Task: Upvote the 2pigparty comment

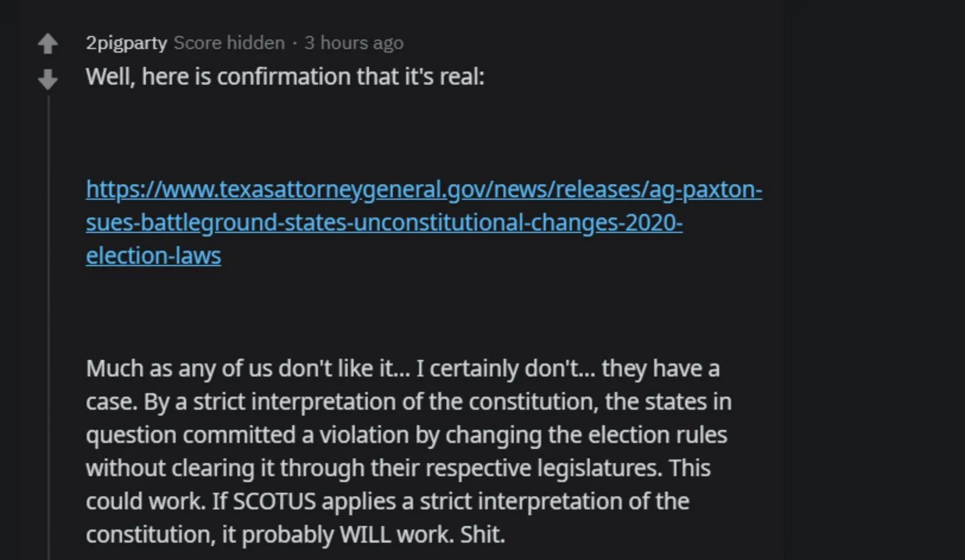Action: click(x=48, y=43)
